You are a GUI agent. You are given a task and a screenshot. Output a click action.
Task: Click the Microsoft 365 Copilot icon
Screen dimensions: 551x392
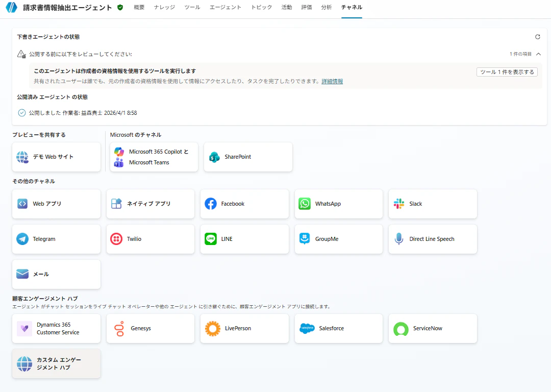119,152
